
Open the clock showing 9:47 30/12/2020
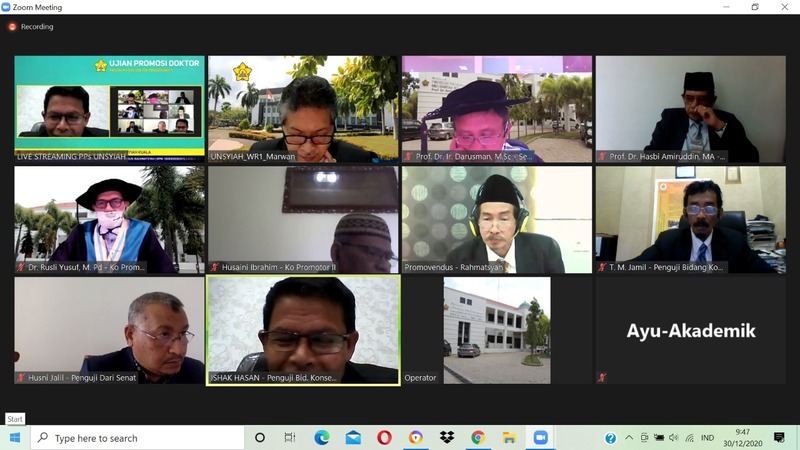(x=742, y=438)
